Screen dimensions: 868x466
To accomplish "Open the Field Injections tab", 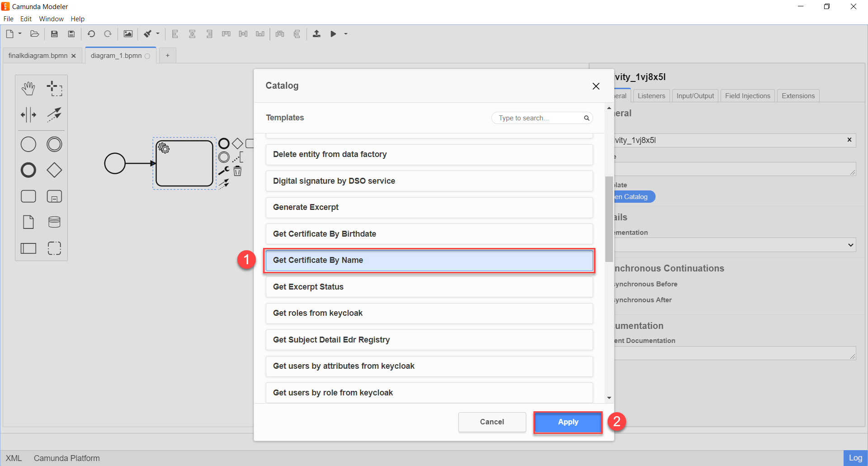I will point(748,96).
